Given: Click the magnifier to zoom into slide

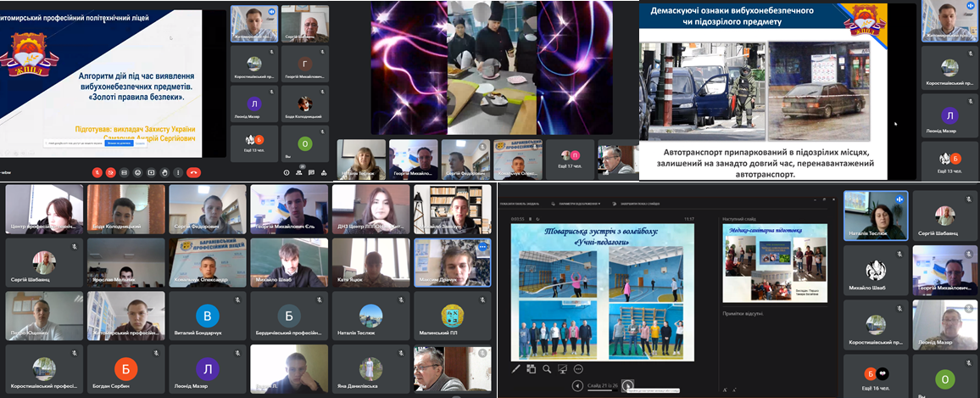Looking at the screenshot, I should tap(547, 369).
